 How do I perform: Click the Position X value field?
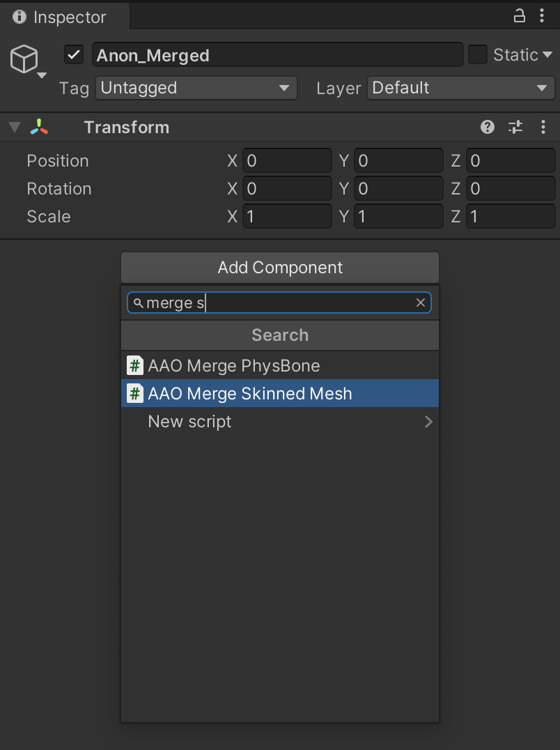[287, 160]
